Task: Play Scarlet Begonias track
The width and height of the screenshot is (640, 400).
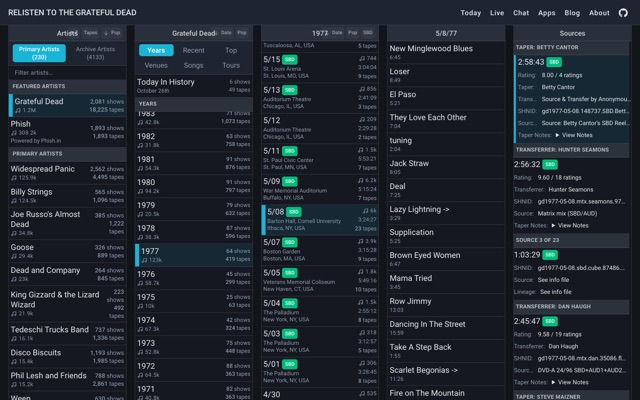Action: (x=446, y=374)
